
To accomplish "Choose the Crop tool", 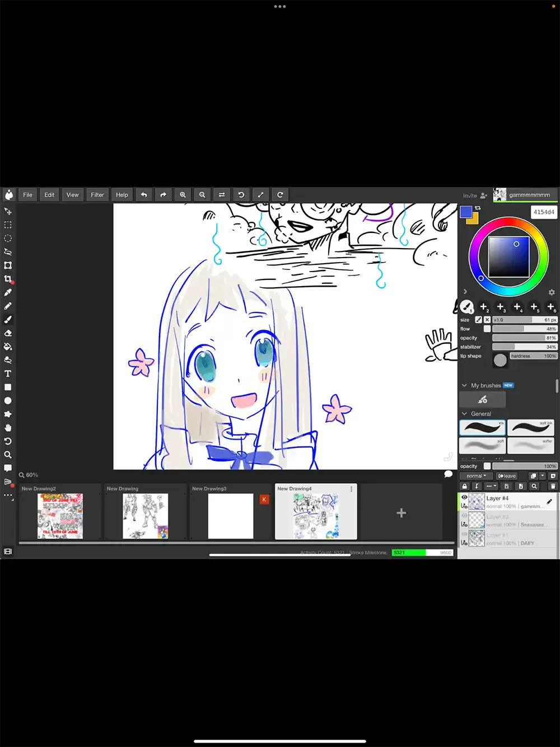I will coord(8,279).
